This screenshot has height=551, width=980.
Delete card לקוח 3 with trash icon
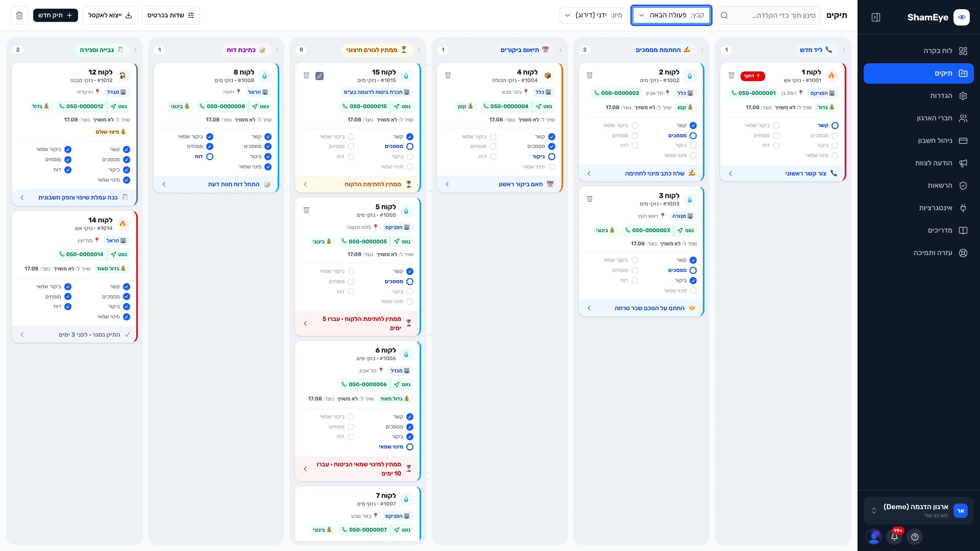pyautogui.click(x=590, y=199)
